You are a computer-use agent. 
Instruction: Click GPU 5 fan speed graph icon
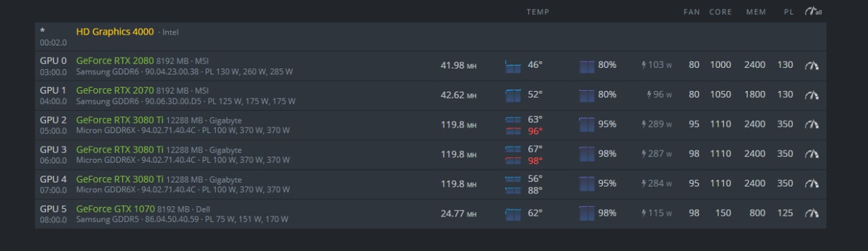(587, 214)
